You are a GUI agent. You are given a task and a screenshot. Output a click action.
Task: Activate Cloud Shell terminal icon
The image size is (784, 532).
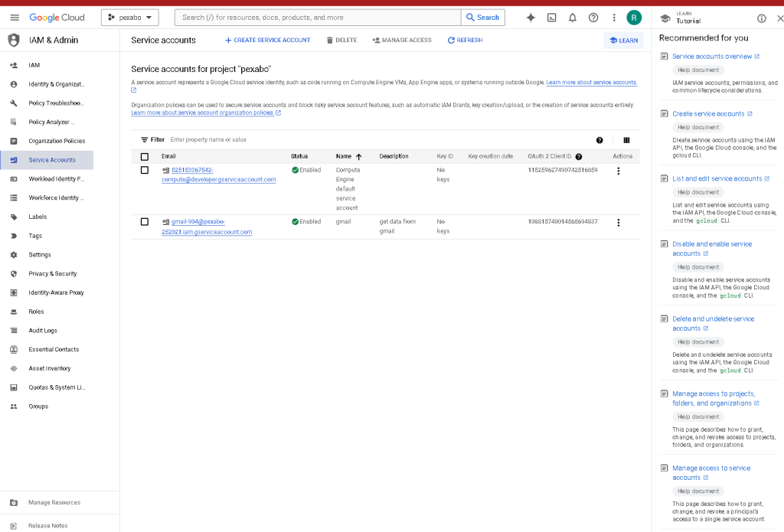click(551, 18)
